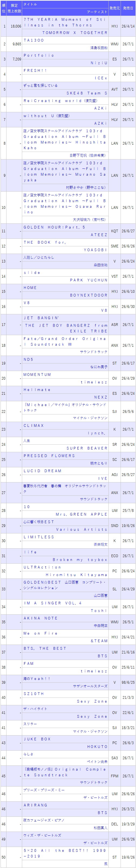Click the BTS, THE BEST album title

[45, 648]
